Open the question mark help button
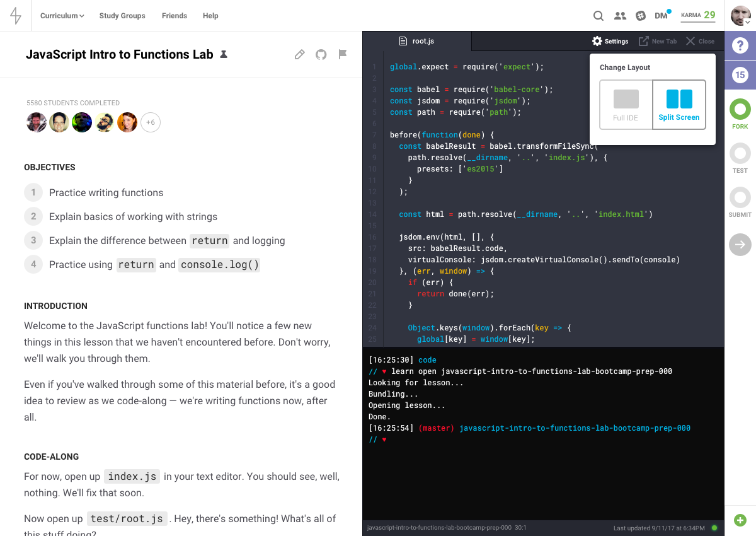This screenshot has width=756, height=536. click(x=740, y=45)
